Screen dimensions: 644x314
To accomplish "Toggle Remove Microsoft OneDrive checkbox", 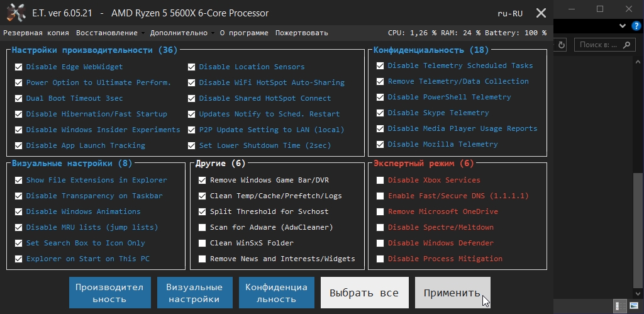I will (x=380, y=211).
